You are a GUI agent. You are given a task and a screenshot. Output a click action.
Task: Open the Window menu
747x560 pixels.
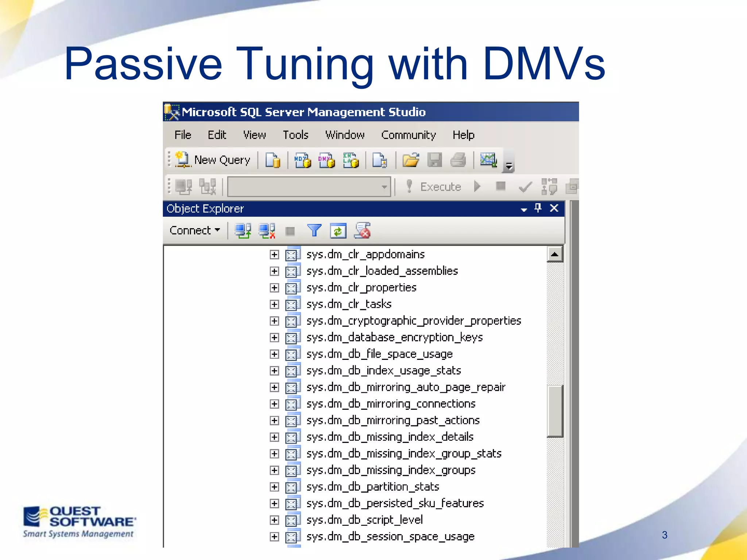[x=345, y=135]
